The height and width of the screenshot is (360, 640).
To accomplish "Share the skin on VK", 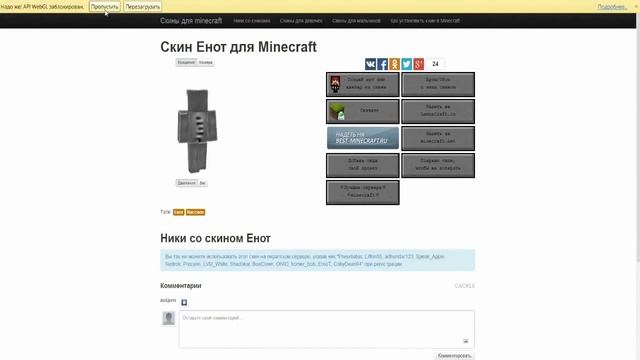I will click(x=370, y=64).
